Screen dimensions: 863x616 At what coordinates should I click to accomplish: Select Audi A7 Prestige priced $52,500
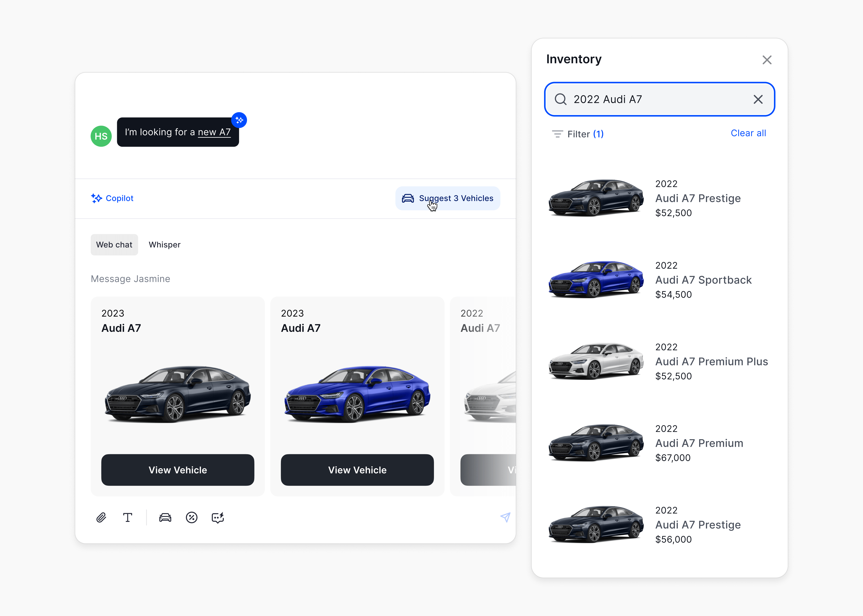click(x=659, y=198)
